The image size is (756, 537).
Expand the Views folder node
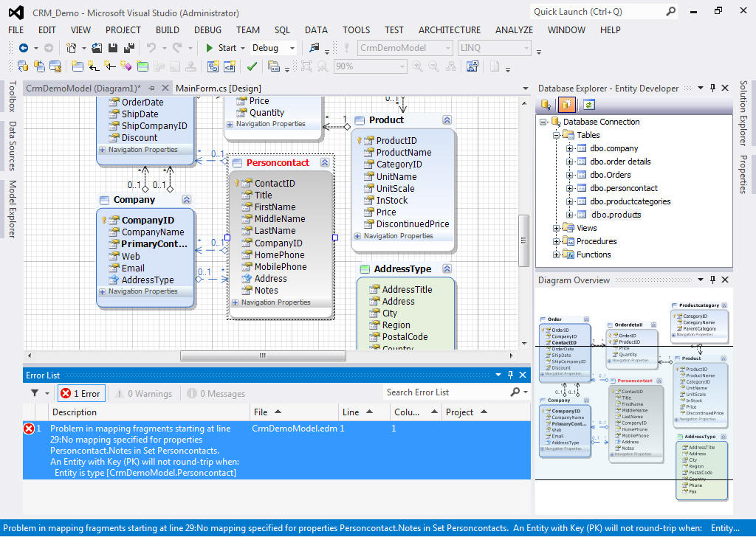pyautogui.click(x=557, y=228)
